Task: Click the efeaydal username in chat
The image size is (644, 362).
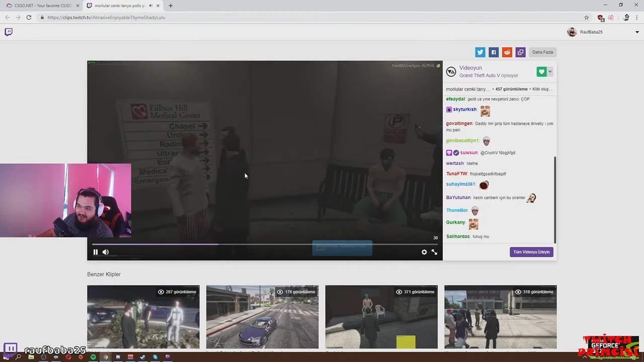Action: [455, 100]
